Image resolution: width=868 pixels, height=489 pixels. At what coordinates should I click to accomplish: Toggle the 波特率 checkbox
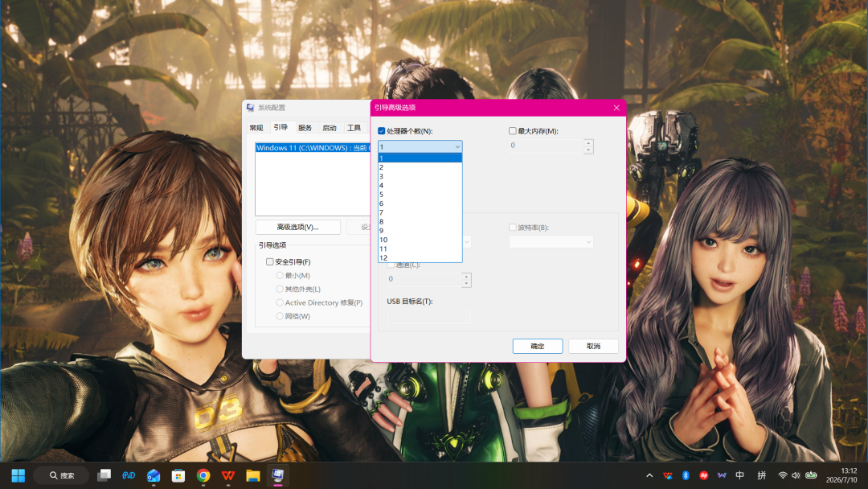click(x=513, y=228)
